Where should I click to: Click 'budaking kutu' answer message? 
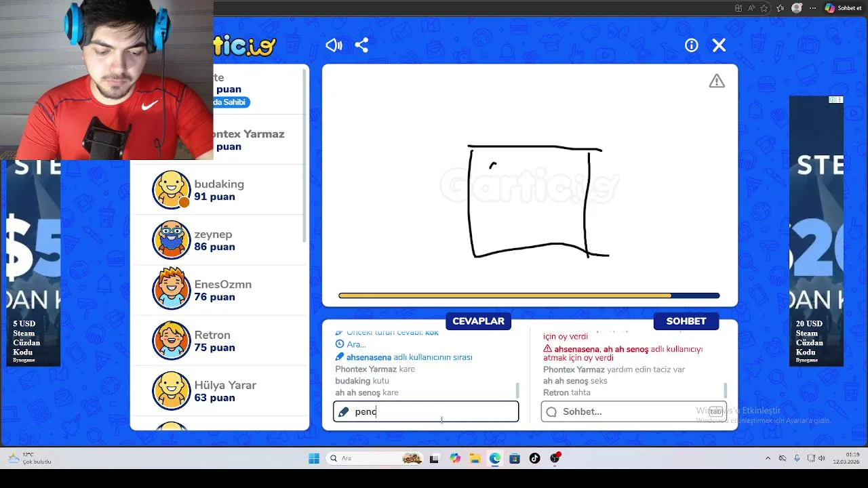[x=362, y=381]
